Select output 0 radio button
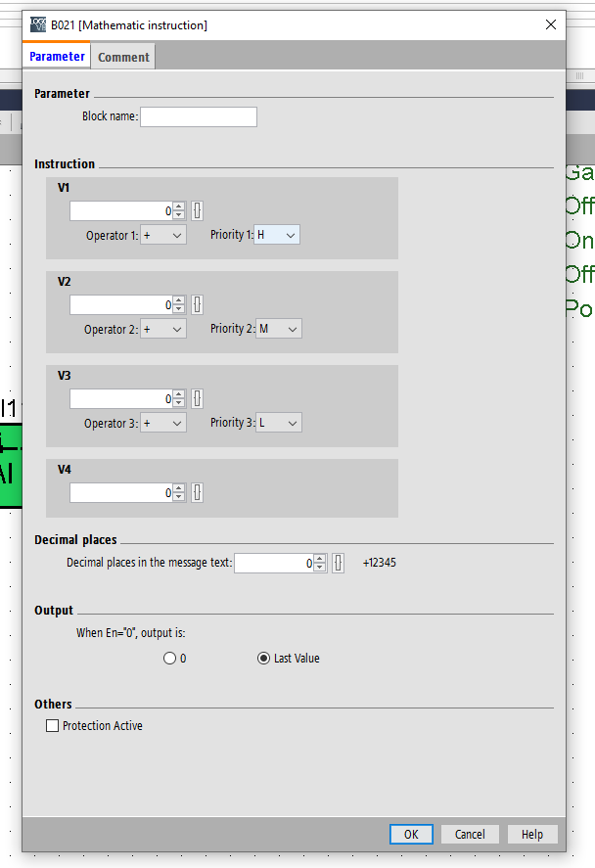This screenshot has height=868, width=595. 170,659
